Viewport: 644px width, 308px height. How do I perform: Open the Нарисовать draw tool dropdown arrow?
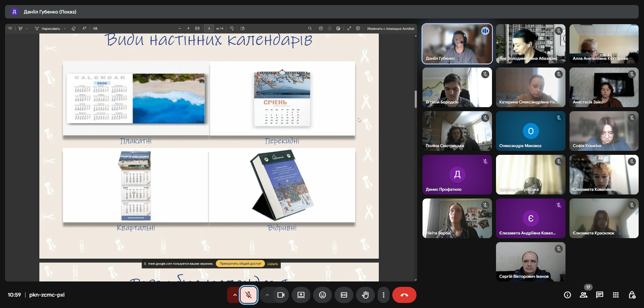click(x=65, y=29)
